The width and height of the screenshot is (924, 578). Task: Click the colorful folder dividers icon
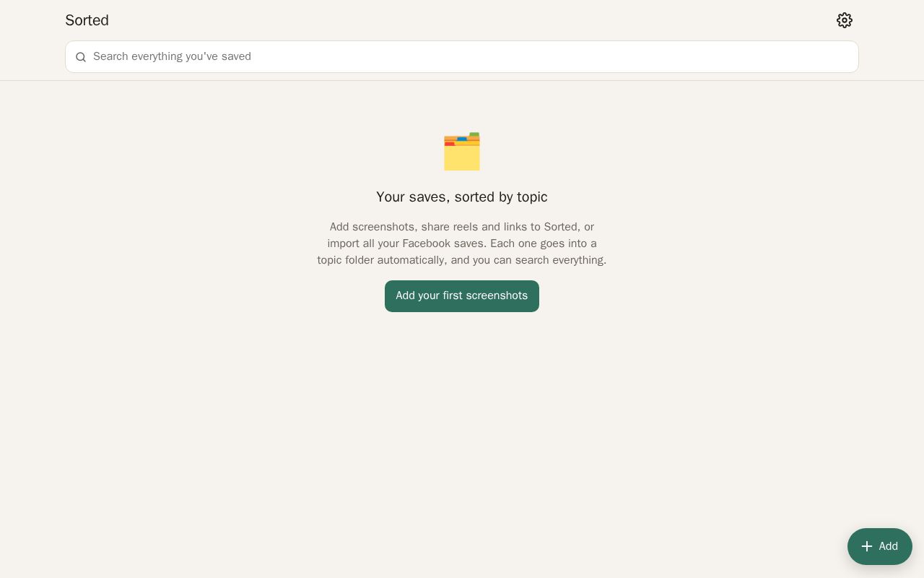(462, 152)
